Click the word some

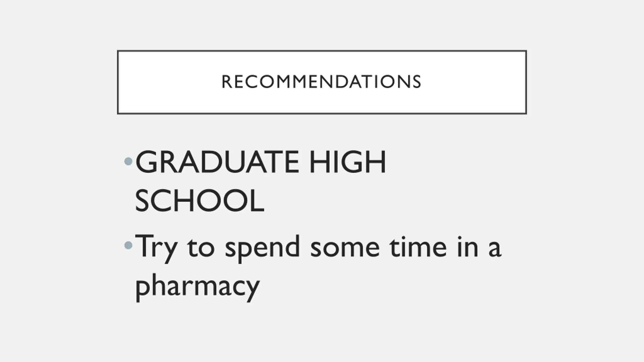345,248
